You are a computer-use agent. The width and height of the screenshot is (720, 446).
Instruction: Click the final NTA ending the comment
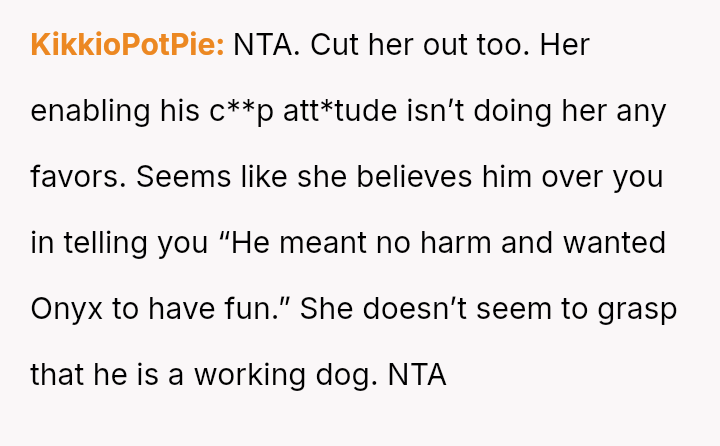[x=416, y=375]
